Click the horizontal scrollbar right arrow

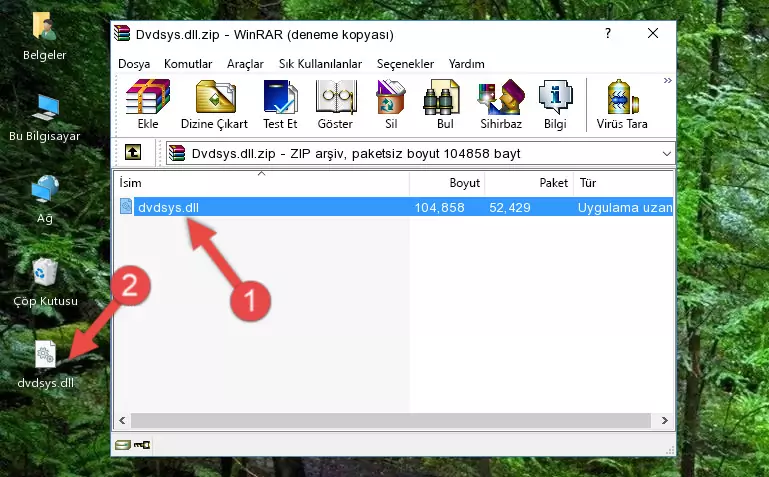pyautogui.click(x=665, y=421)
